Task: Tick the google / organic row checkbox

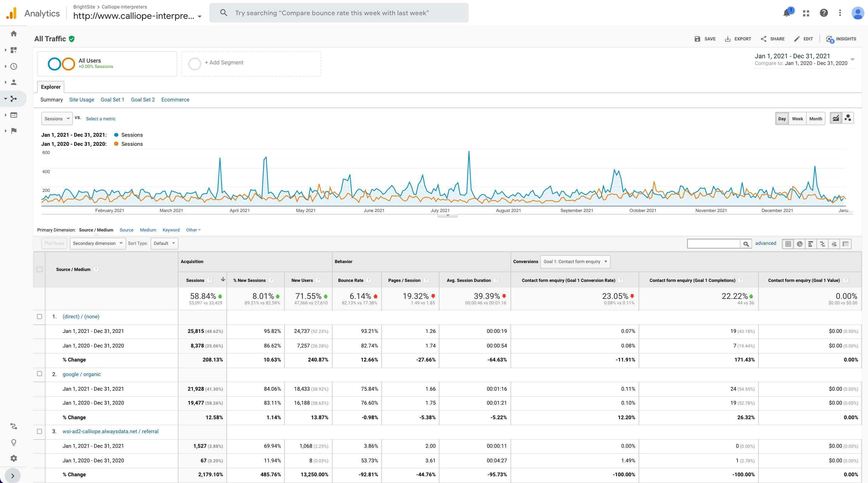Action: [39, 374]
